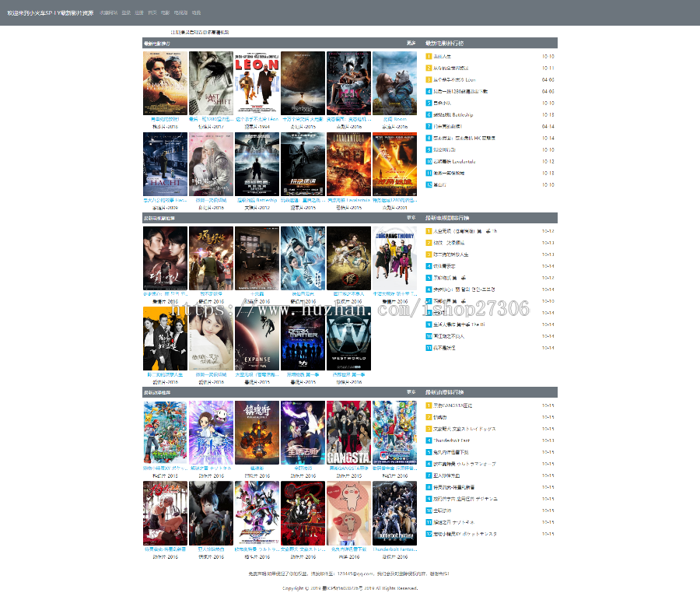Open movie ranking item 3 ending in Leon
Viewport: 700px width, 614px height.
coord(454,80)
